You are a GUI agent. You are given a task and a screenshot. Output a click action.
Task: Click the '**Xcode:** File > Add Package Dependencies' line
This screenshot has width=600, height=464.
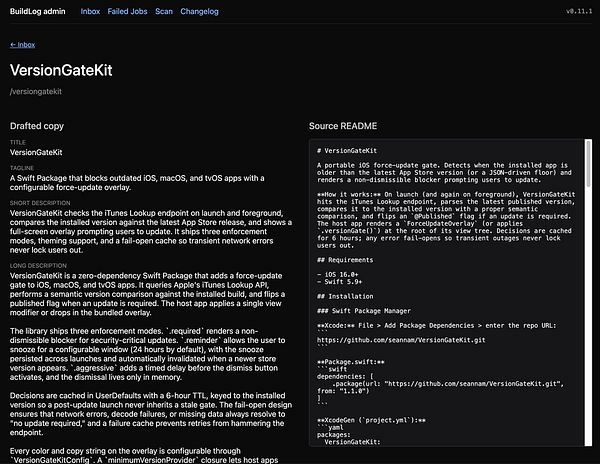436,326
